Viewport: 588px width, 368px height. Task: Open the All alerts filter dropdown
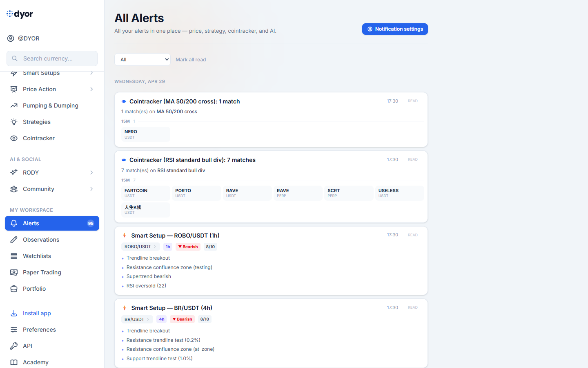(x=143, y=60)
